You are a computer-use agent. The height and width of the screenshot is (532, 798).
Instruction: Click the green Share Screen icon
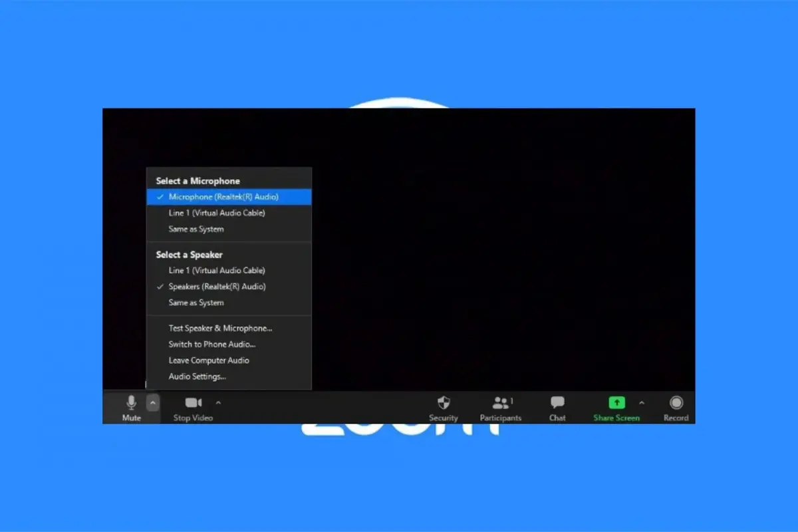click(x=616, y=403)
